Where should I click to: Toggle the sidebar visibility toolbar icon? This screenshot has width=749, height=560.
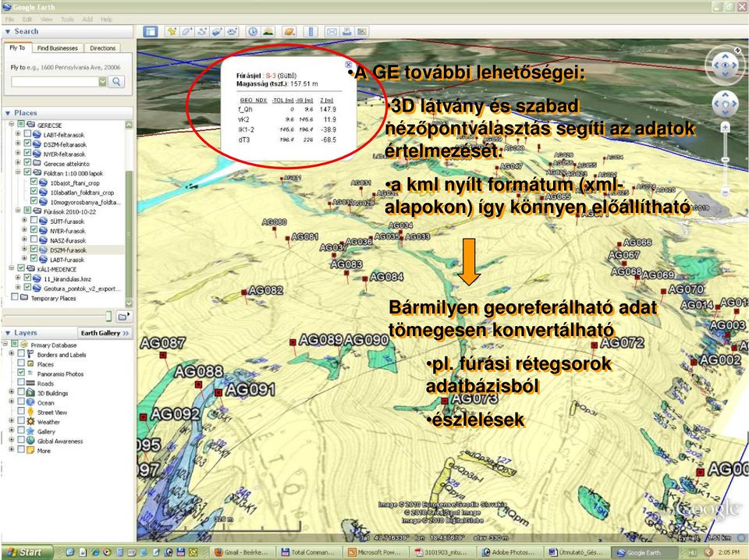coord(151,32)
